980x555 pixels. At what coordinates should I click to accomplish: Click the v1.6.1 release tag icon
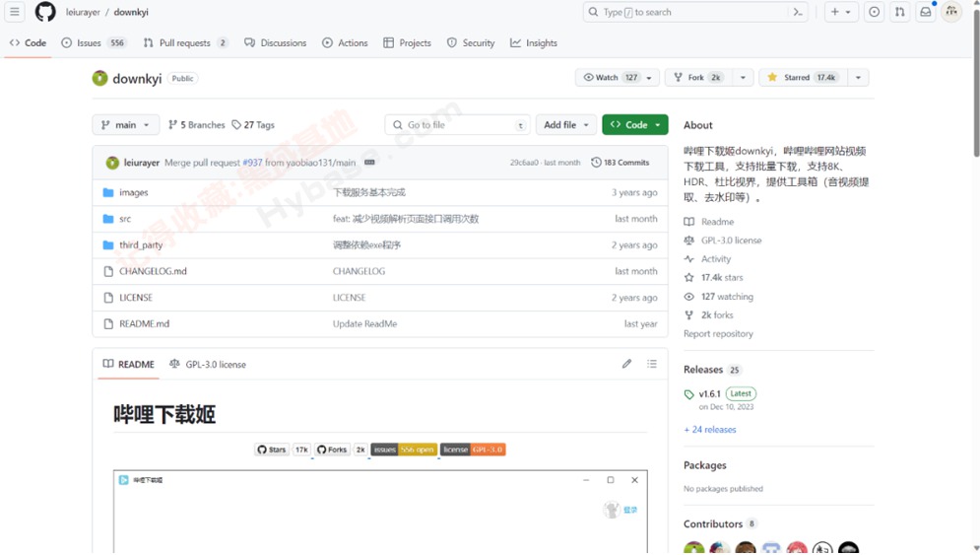pos(688,394)
